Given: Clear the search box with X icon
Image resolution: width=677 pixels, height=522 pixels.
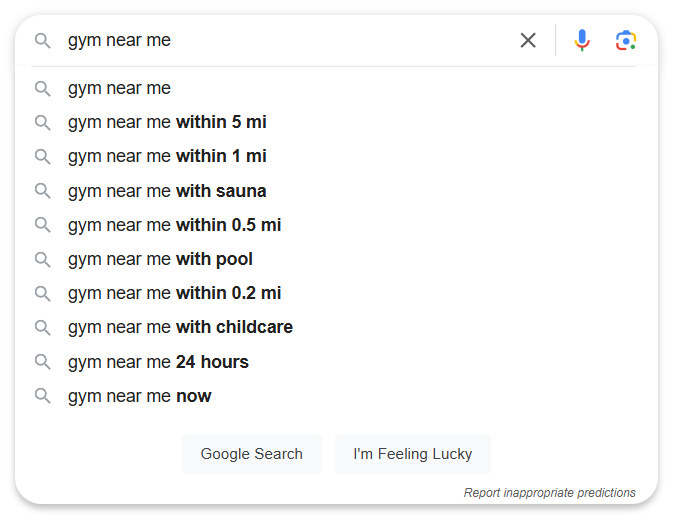Looking at the screenshot, I should click(x=528, y=41).
